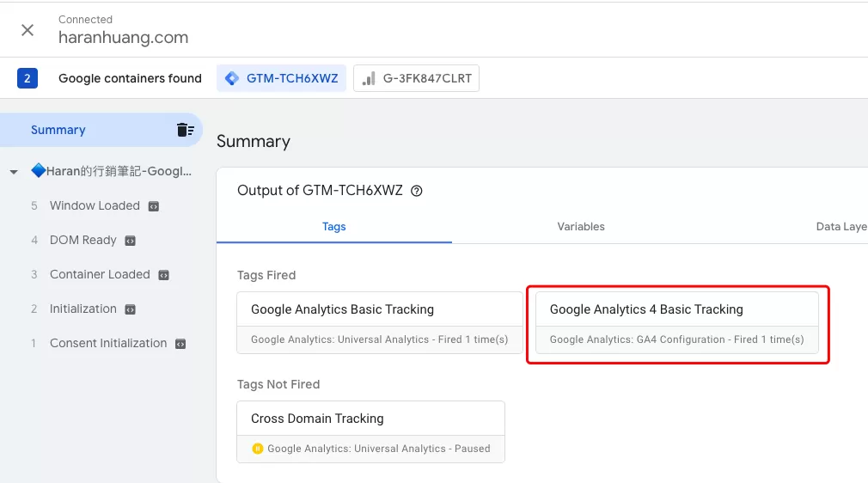The width and height of the screenshot is (868, 483).
Task: Select the Haran的行銷筆記 page entry
Action: pos(111,171)
